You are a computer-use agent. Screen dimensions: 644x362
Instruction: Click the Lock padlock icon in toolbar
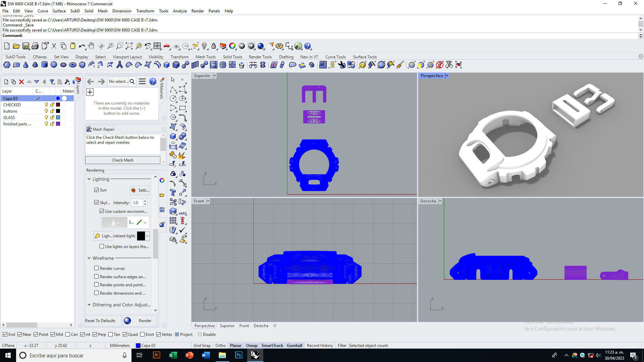[x=214, y=46]
